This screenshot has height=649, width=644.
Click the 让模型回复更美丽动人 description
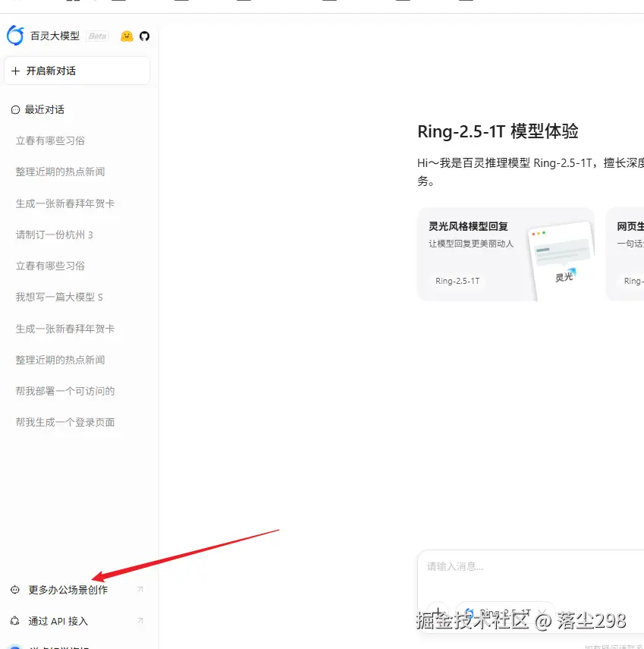471,244
